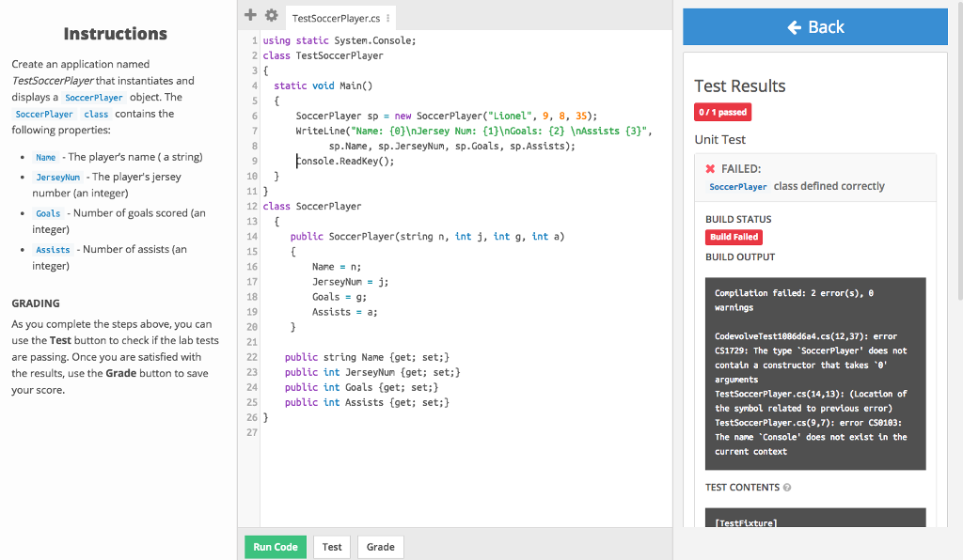Open editor settings via the gear icon
This screenshot has height=560, width=963.
tap(271, 14)
